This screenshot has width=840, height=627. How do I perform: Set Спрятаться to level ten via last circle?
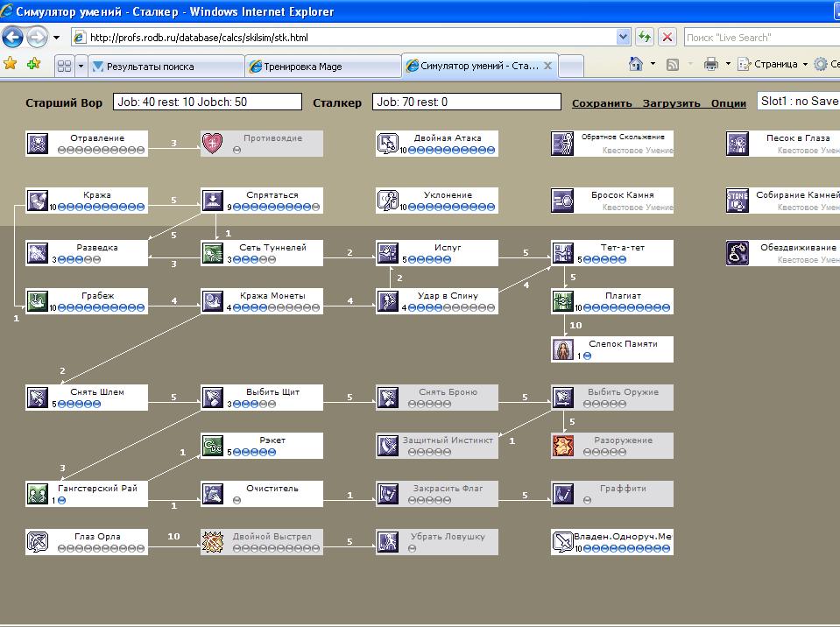(316, 208)
